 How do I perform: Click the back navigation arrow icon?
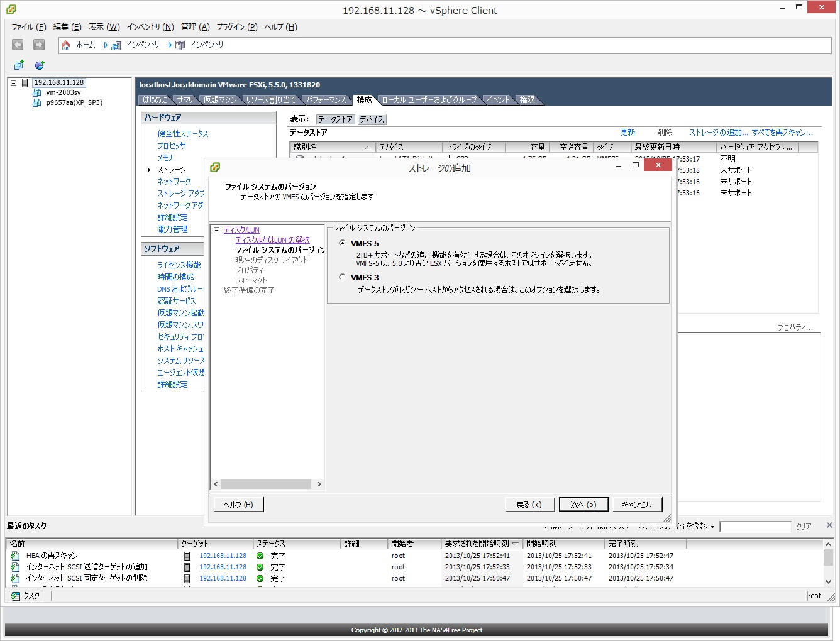coord(18,45)
